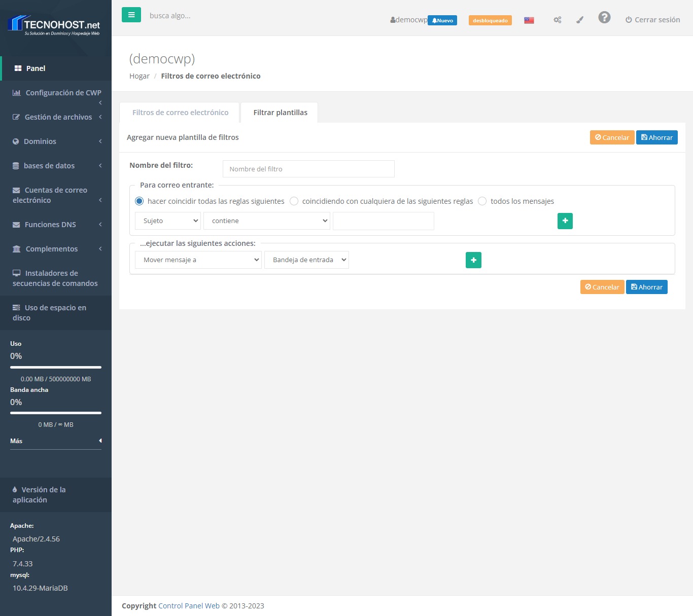This screenshot has width=693, height=616.
Task: Click the Nombre del filtro text field
Action: coord(308,169)
